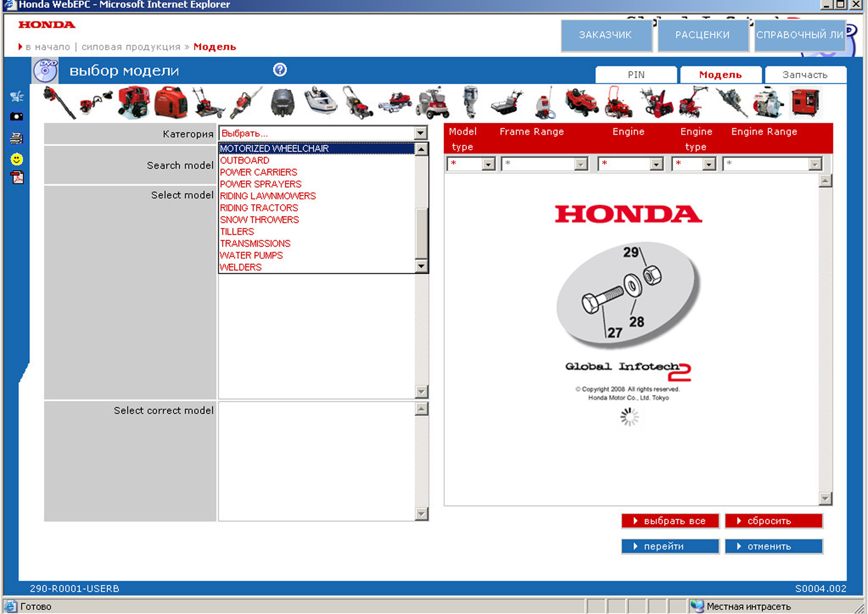This screenshot has width=868, height=614.
Task: Open the Engine filter dropdown
Action: point(656,164)
